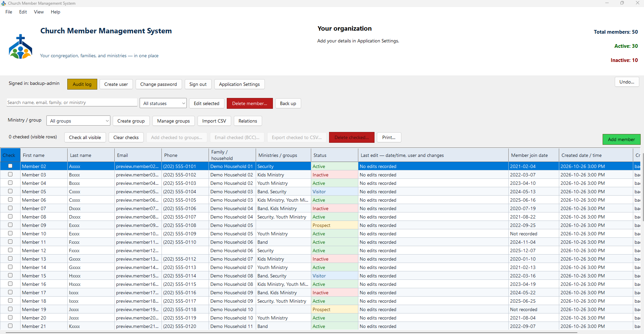The width and height of the screenshot is (644, 334).
Task: Open the Edit menu
Action: (x=23, y=12)
